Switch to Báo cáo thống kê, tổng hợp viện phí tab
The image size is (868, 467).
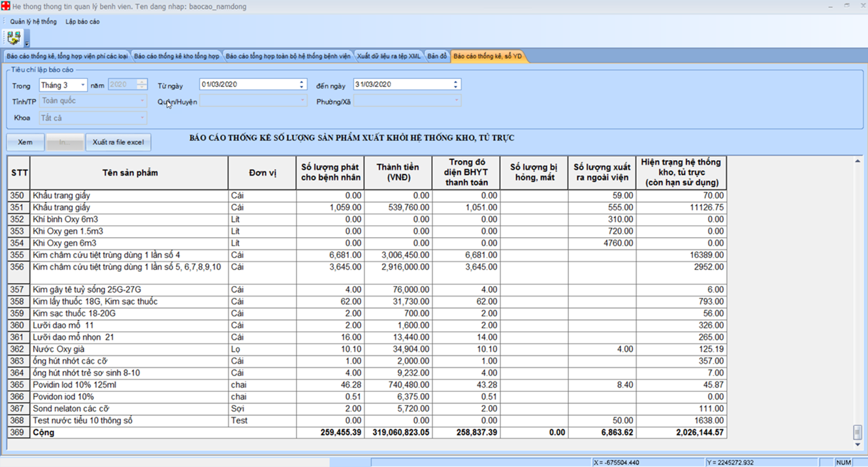point(67,56)
